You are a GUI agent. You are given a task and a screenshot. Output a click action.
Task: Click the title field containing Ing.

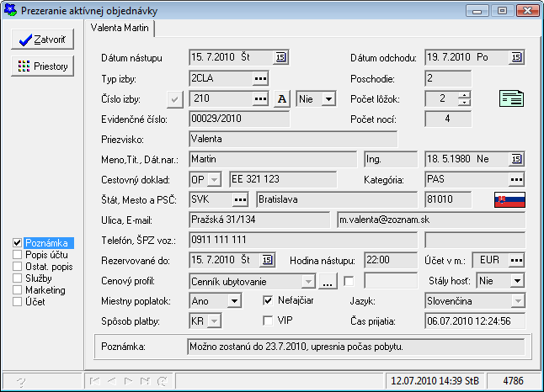[391, 160]
